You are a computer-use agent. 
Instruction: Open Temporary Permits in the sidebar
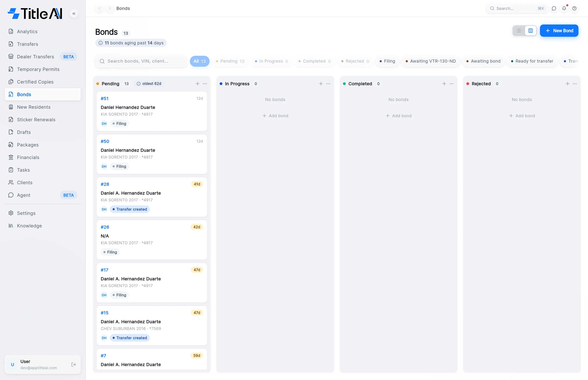pyautogui.click(x=43, y=69)
